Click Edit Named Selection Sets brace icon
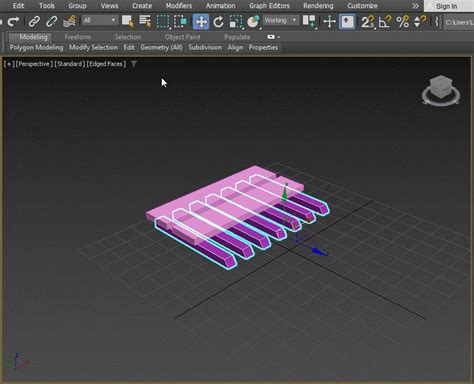Viewport: 474px width, 384px height. 436,22
